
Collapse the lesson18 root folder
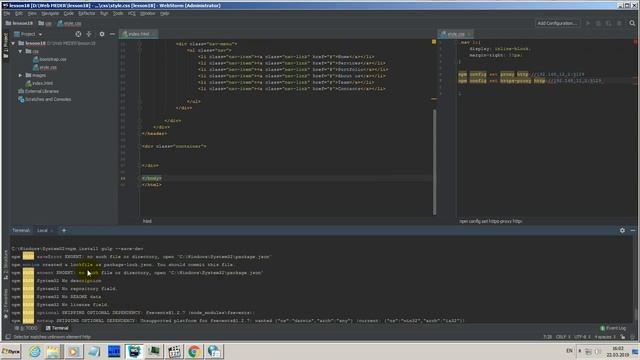coord(13,43)
